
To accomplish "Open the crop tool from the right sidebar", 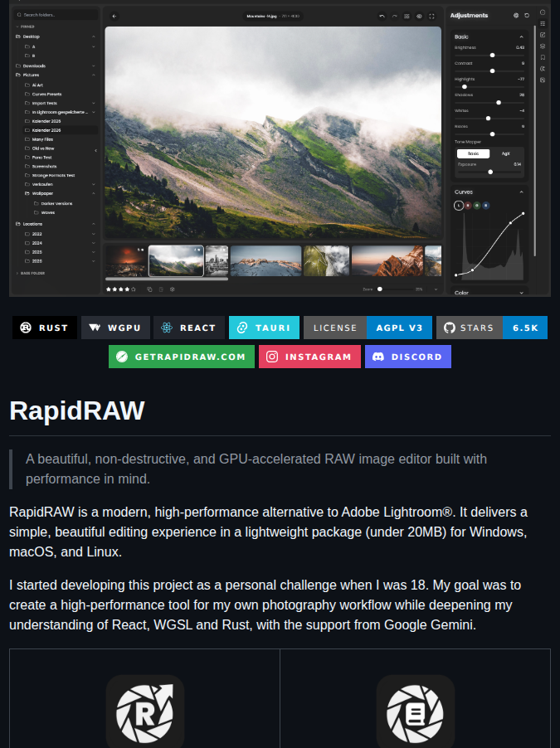I will point(543,35).
